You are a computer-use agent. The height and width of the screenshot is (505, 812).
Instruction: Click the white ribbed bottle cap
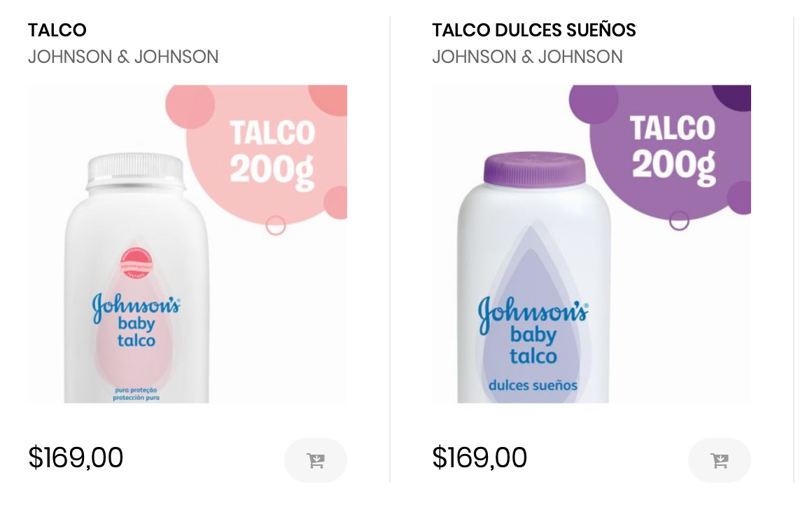(x=136, y=171)
